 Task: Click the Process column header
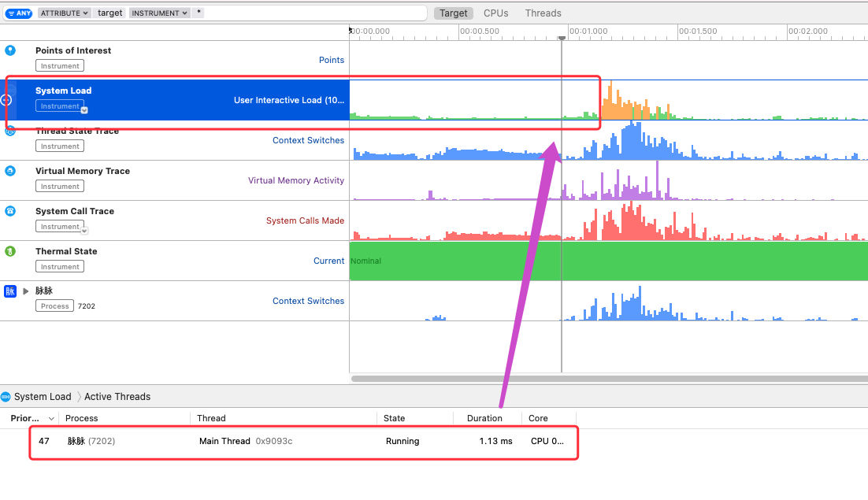[x=125, y=418]
